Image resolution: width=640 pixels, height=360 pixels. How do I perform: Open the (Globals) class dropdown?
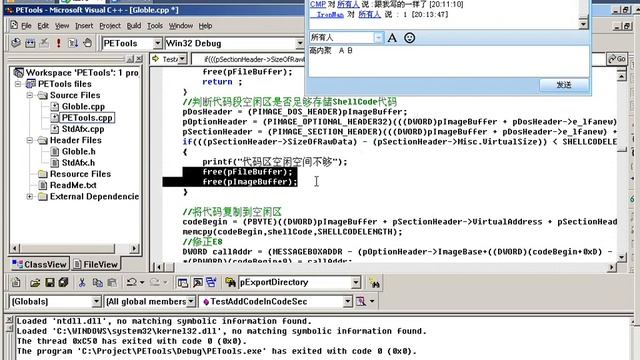click(x=96, y=302)
